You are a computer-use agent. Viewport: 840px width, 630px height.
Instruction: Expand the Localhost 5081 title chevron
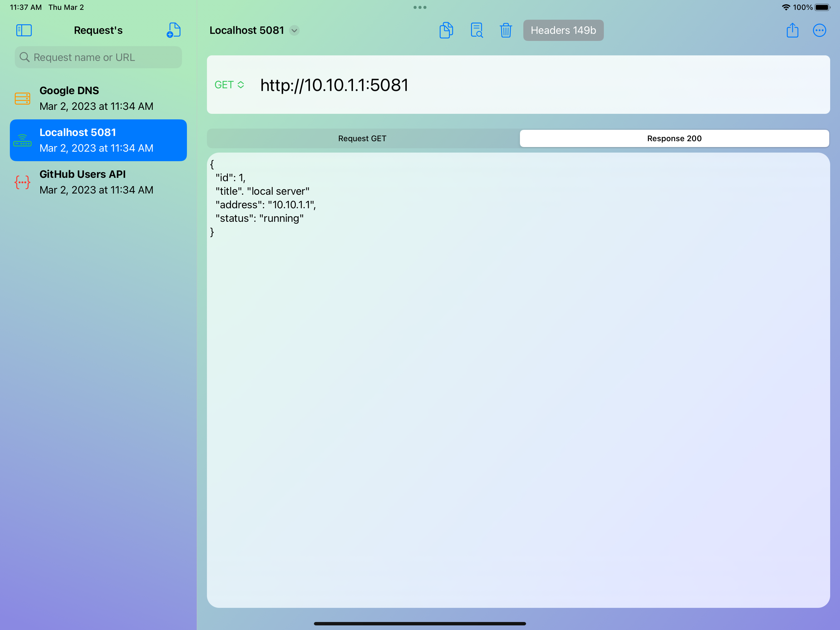[x=294, y=30]
